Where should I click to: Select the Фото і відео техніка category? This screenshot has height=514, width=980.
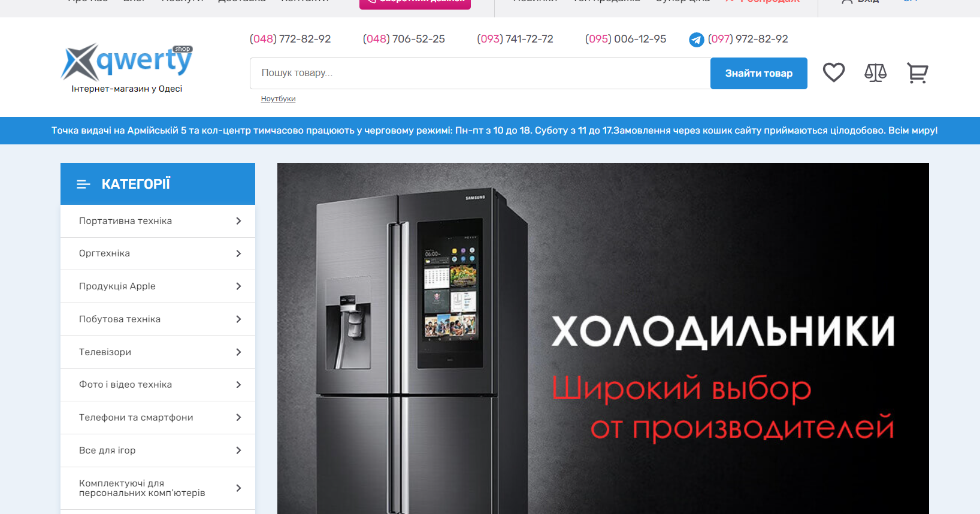coord(158,385)
